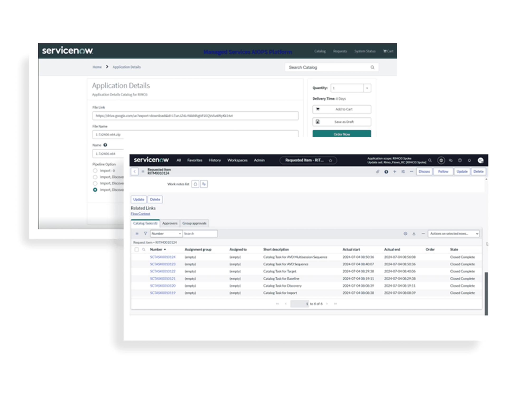Click the dark circular info icon in form header

[x=386, y=172]
